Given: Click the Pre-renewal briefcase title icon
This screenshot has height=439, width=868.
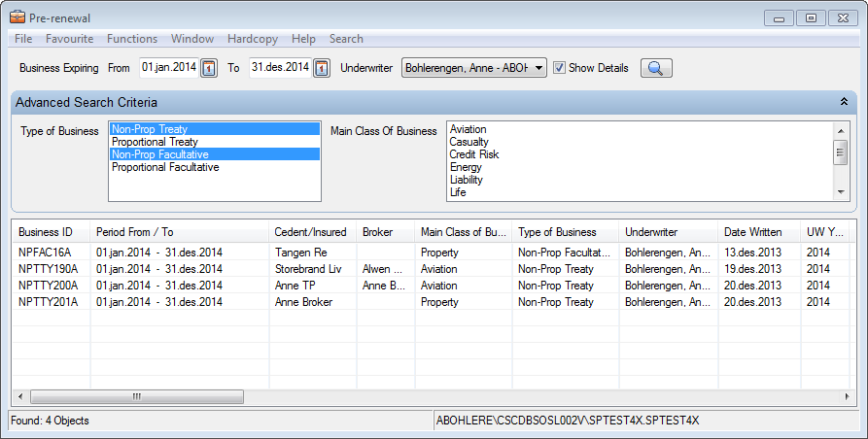Looking at the screenshot, I should click(17, 17).
